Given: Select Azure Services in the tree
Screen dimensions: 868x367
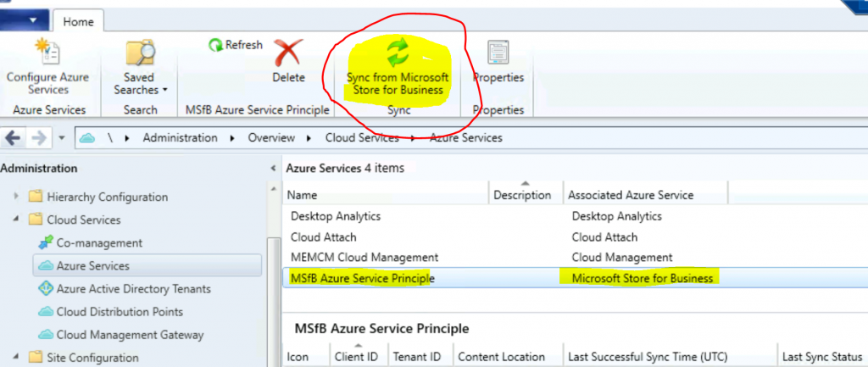Looking at the screenshot, I should click(147, 265).
